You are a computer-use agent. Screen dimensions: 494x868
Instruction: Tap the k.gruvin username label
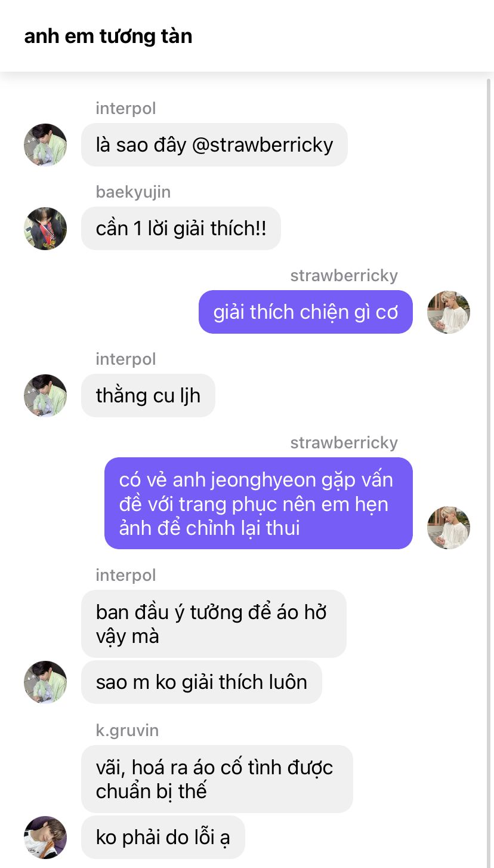127,730
